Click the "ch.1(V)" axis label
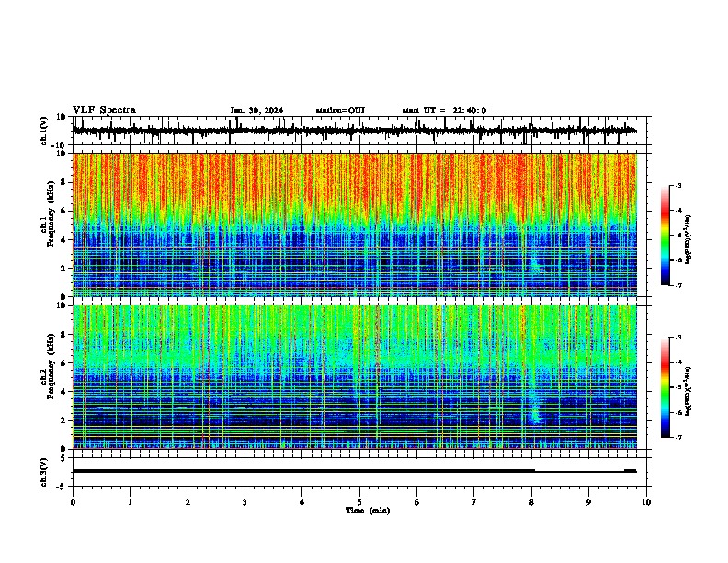This screenshot has height=563, width=728. click(44, 131)
